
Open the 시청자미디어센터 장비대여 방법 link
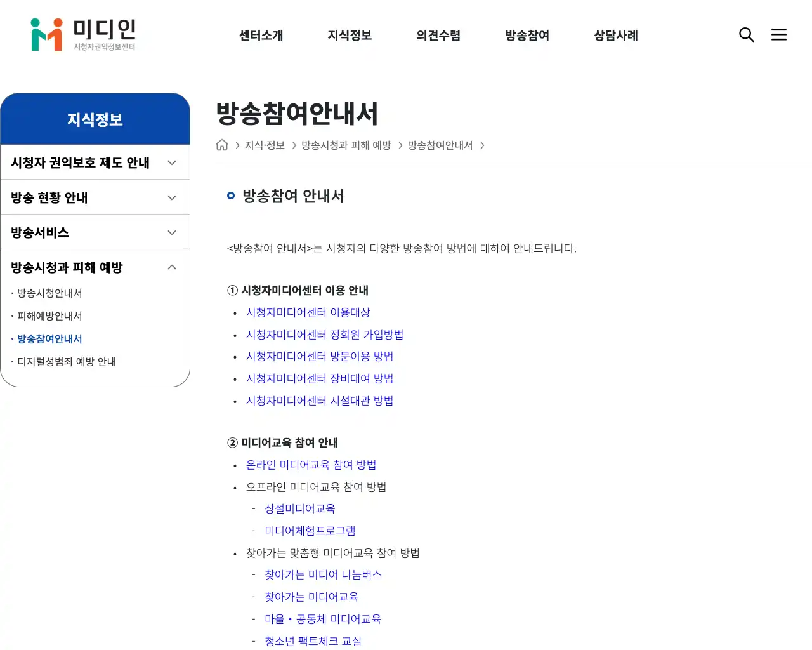point(320,378)
